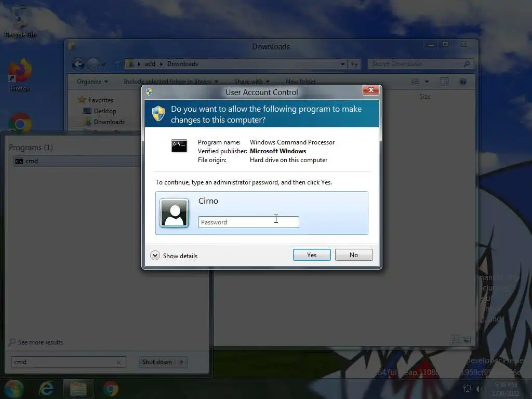Open Recycle Bin desktop icon
The image size is (532, 399).
(x=20, y=22)
